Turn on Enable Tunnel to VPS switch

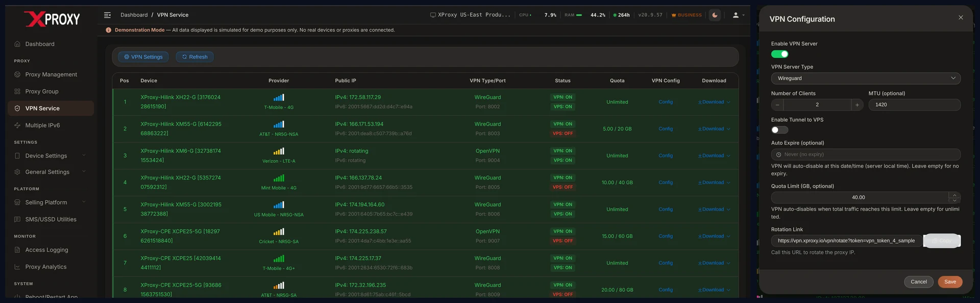(x=779, y=130)
